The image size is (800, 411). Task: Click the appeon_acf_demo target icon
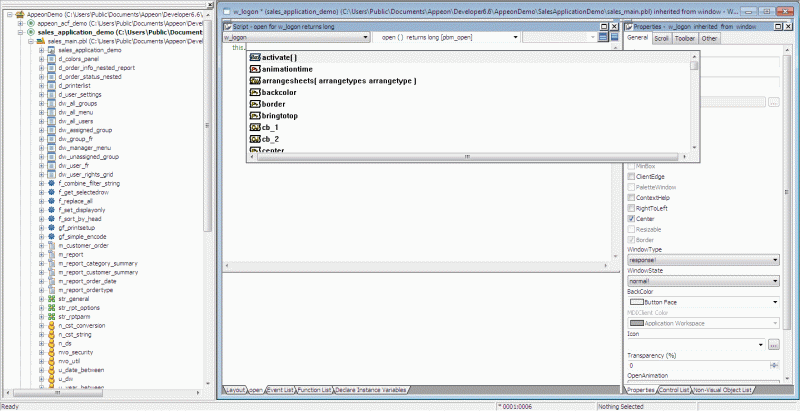point(32,23)
